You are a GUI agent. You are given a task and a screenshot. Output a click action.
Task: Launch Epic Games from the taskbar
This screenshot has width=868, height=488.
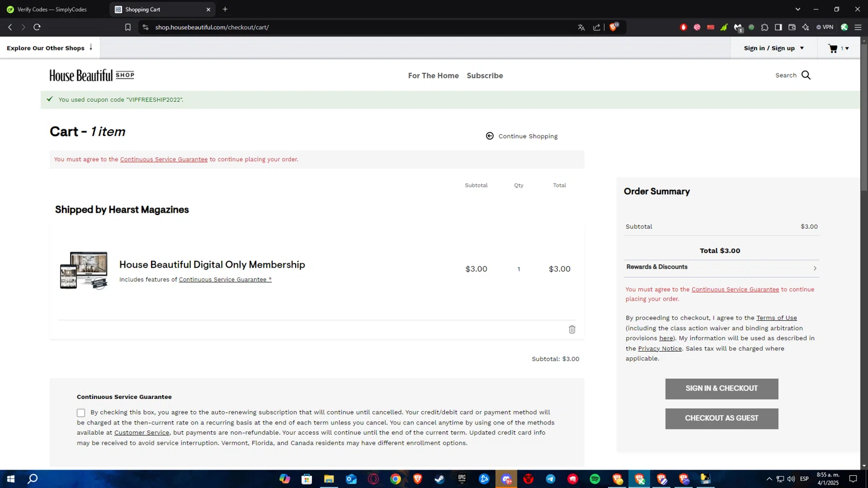click(x=462, y=479)
